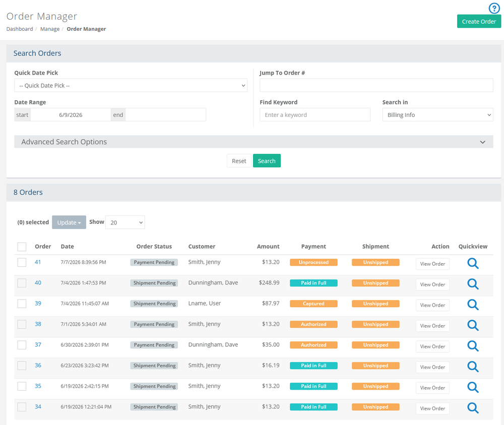View Order button for order 35

pyautogui.click(x=432, y=388)
